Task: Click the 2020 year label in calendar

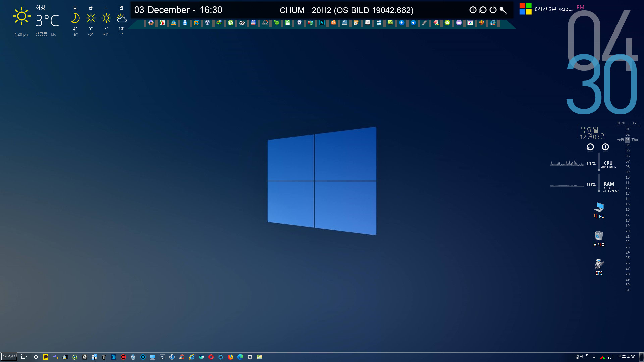Action: [x=621, y=123]
